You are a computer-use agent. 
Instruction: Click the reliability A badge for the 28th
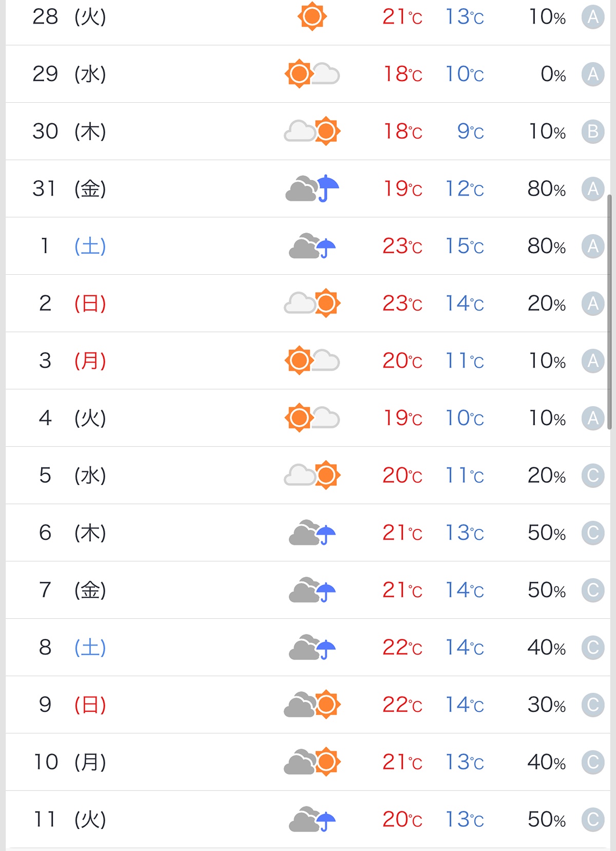[x=592, y=17]
